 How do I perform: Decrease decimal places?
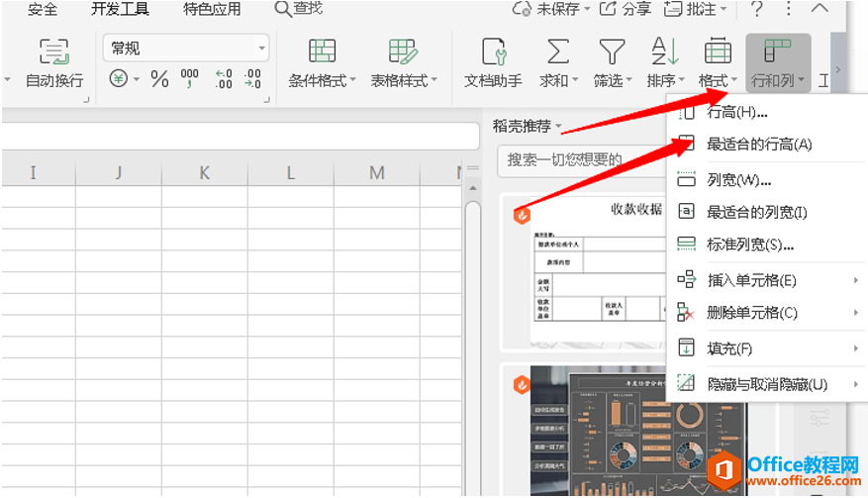(x=252, y=78)
